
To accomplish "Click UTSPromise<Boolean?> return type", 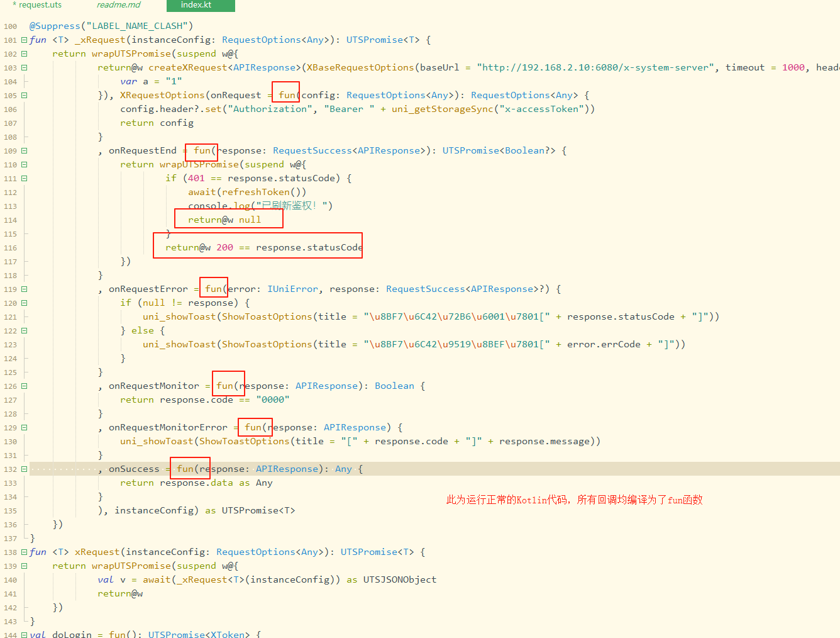I will tap(499, 150).
